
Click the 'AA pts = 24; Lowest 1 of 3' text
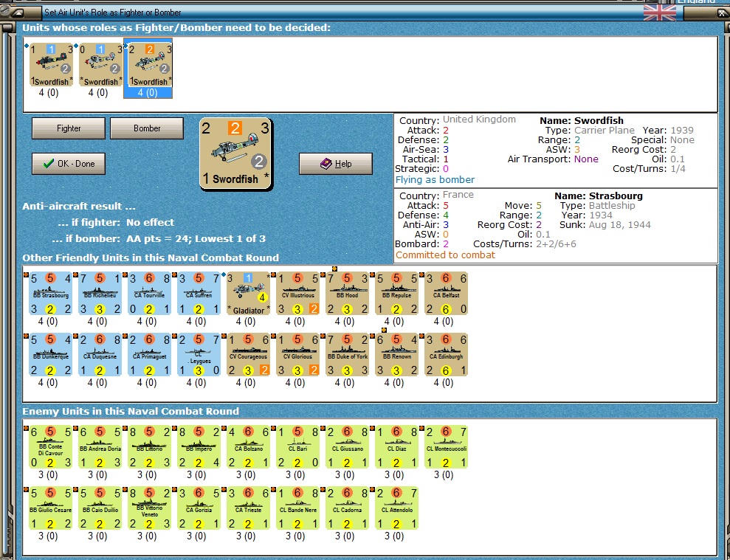pyautogui.click(x=196, y=239)
